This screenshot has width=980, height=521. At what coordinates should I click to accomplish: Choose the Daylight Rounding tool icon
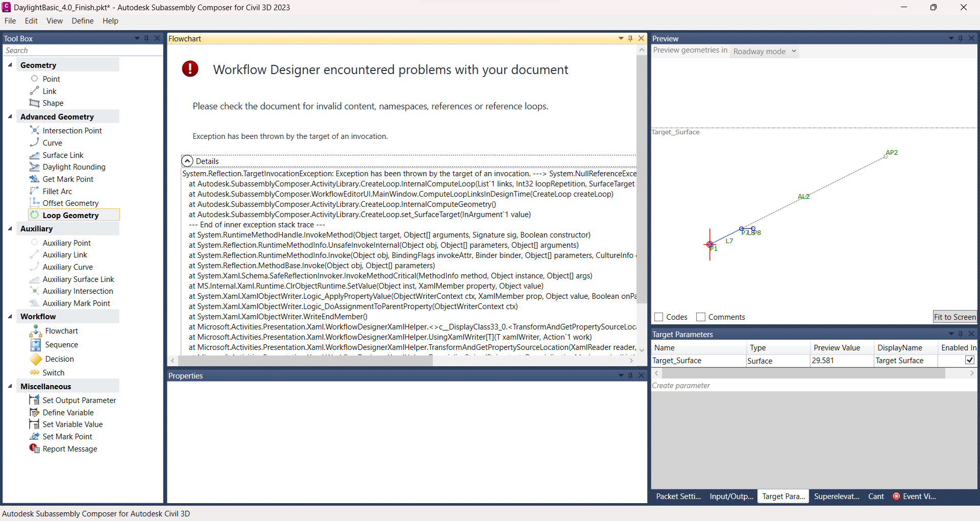click(34, 167)
